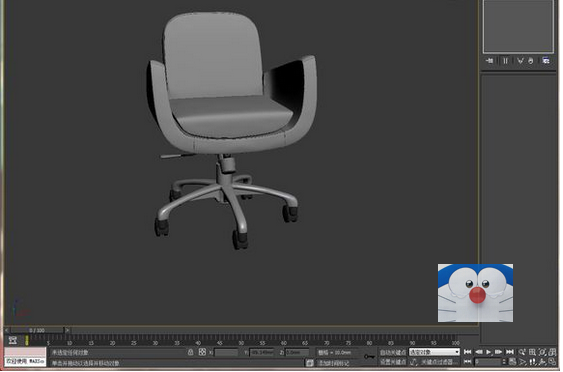Viewport: 563px width, 372px height.
Task: Click the time slider at 0/100
Action: [x=37, y=330]
